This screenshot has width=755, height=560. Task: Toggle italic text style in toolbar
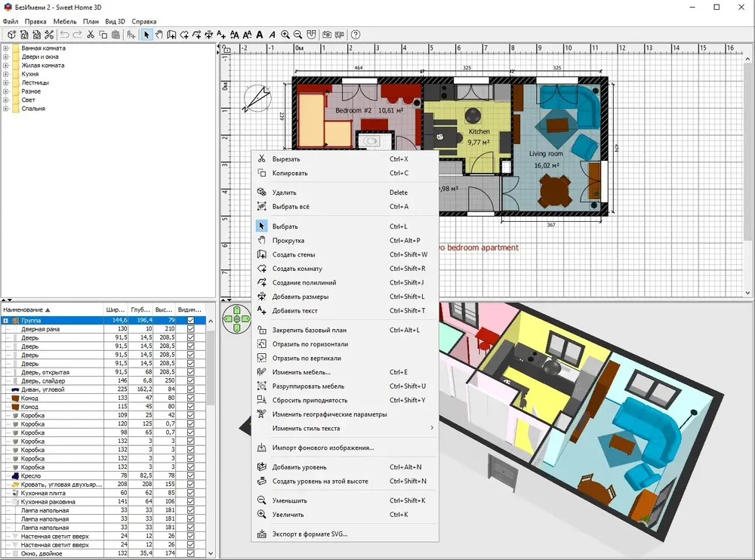click(272, 35)
